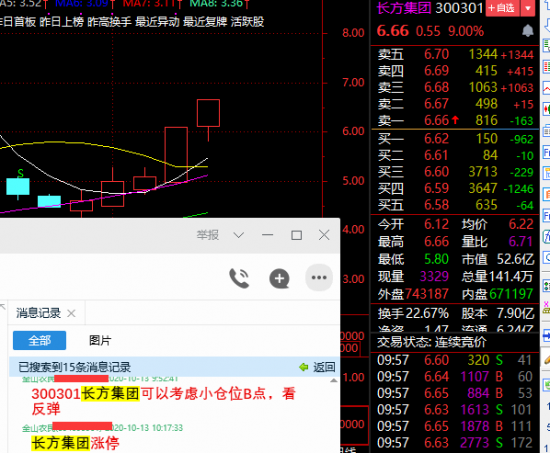Select the 买五 bid row at 6.58

pos(455,205)
